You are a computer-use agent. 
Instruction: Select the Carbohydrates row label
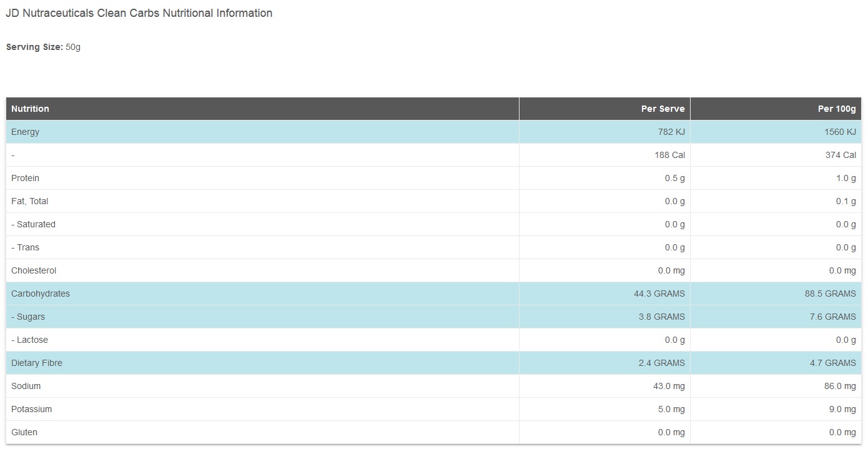pos(41,294)
